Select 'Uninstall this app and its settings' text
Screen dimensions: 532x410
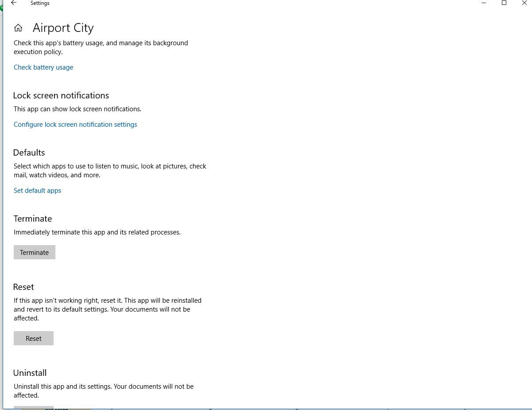pos(104,391)
